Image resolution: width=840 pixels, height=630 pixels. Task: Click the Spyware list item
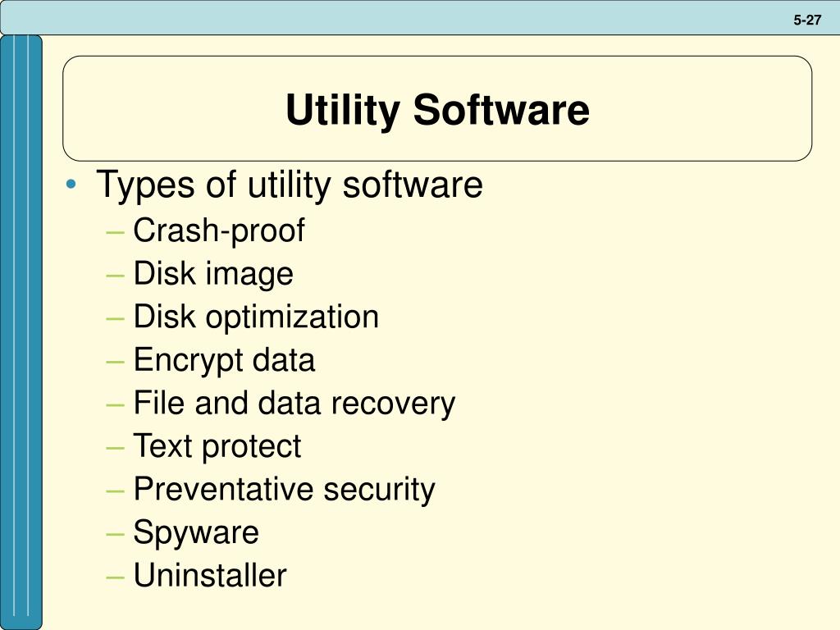(x=196, y=532)
